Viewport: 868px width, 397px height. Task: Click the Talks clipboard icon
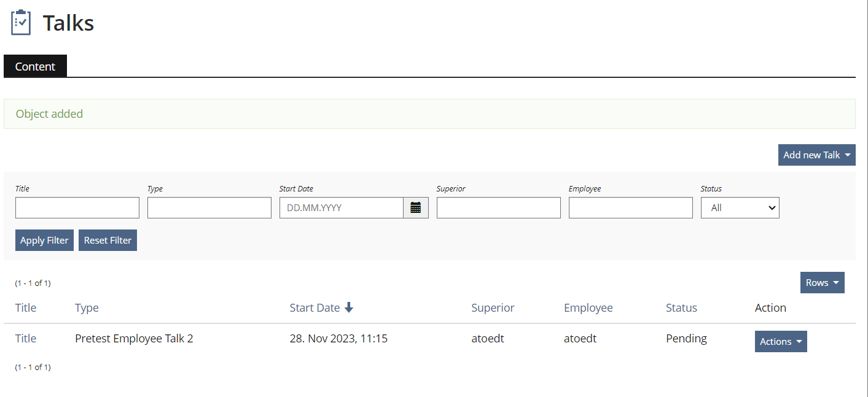coord(21,23)
